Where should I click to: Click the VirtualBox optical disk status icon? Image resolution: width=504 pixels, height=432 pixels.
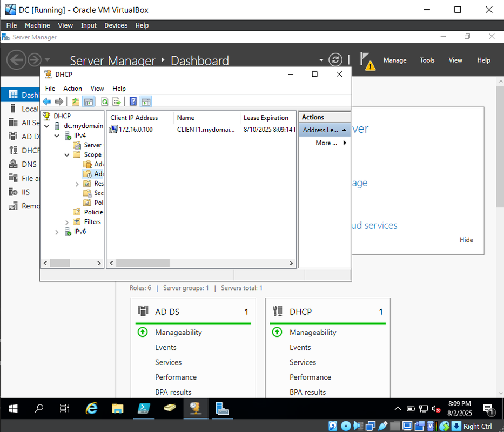point(346,426)
